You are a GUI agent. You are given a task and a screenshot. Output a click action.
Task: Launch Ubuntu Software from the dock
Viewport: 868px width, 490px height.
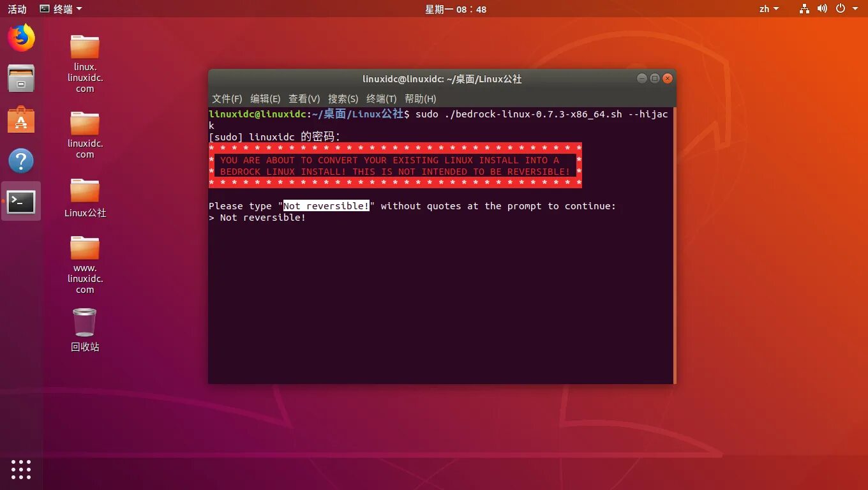point(21,119)
